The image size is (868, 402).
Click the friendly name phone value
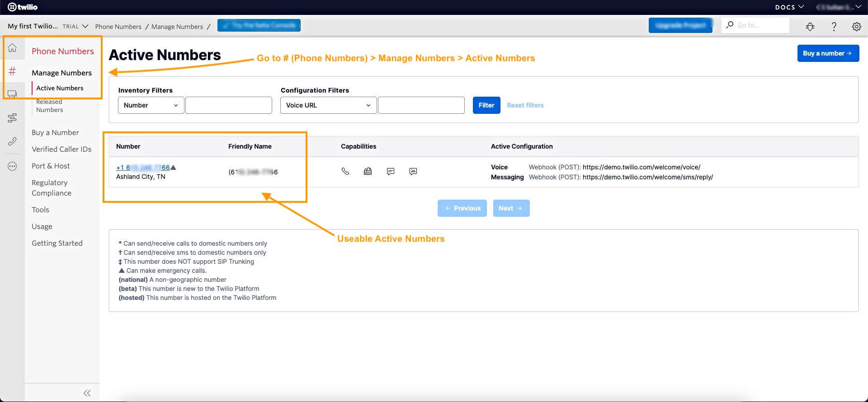pyautogui.click(x=253, y=172)
